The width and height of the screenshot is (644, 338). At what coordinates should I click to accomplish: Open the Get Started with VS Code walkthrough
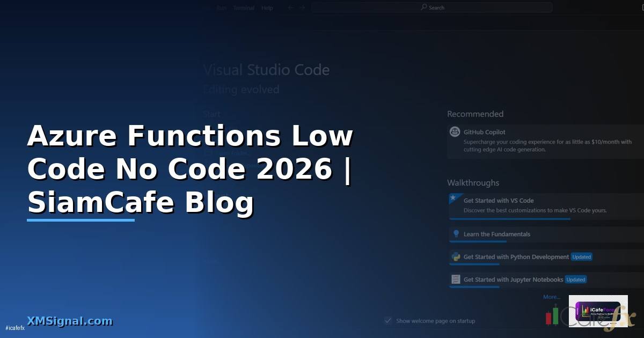[x=546, y=205]
